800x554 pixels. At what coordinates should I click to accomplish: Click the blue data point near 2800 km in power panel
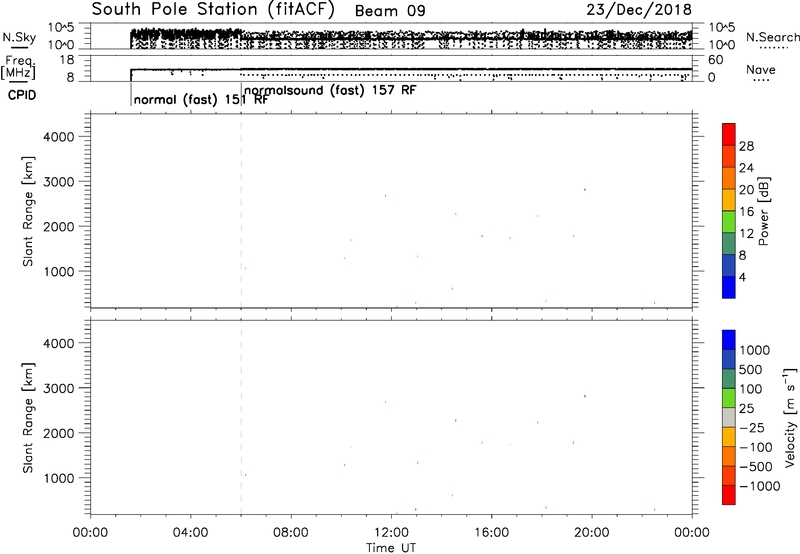[585, 190]
